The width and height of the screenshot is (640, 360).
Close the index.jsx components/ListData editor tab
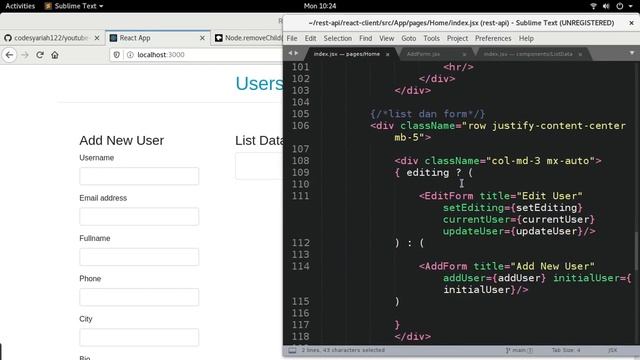click(x=580, y=54)
